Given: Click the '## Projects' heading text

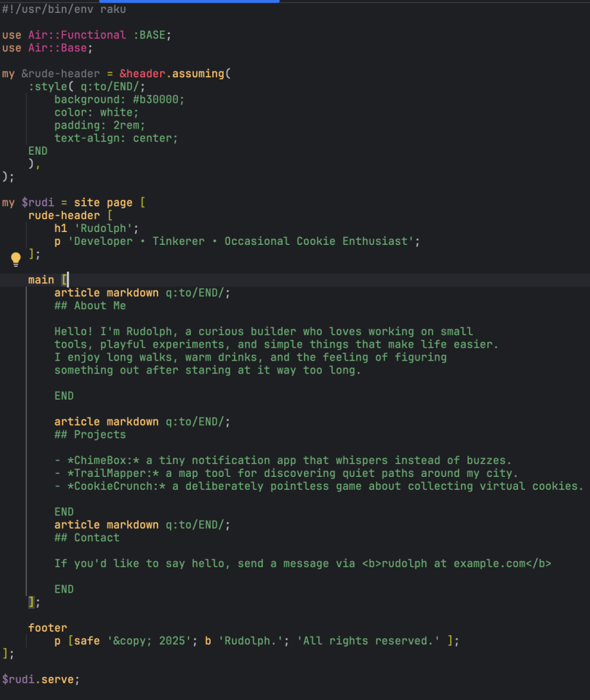Looking at the screenshot, I should pyautogui.click(x=90, y=435).
